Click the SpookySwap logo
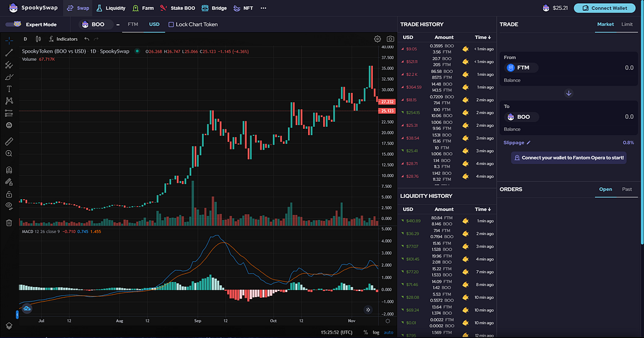644x338 pixels. click(x=34, y=8)
